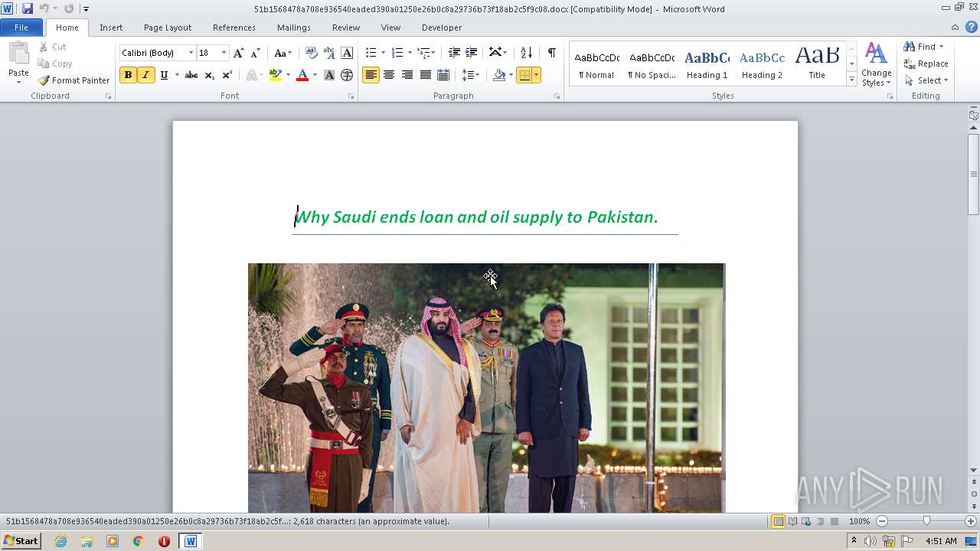Image resolution: width=980 pixels, height=551 pixels.
Task: Zoom in with the plus button
Action: [x=971, y=521]
